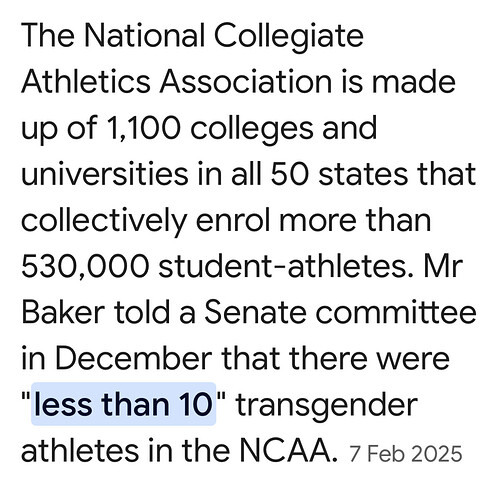Screen dimensions: 502x499
Task: Click the word "Association"
Action: click(x=246, y=82)
